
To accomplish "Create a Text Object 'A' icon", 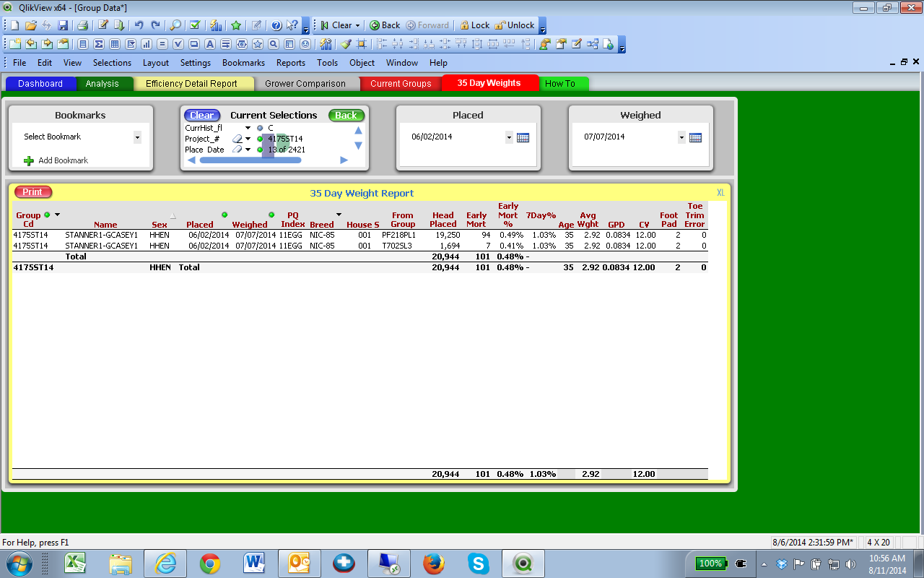I will (x=209, y=44).
